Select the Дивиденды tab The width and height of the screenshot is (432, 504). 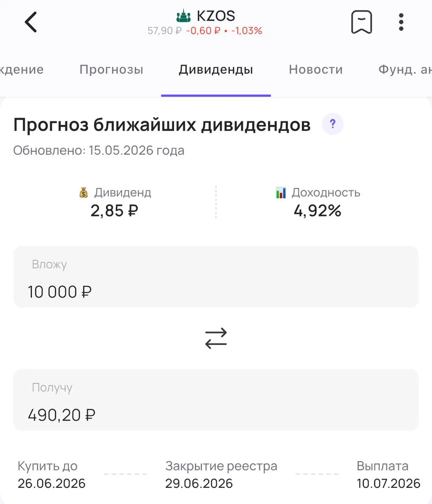[x=216, y=70]
